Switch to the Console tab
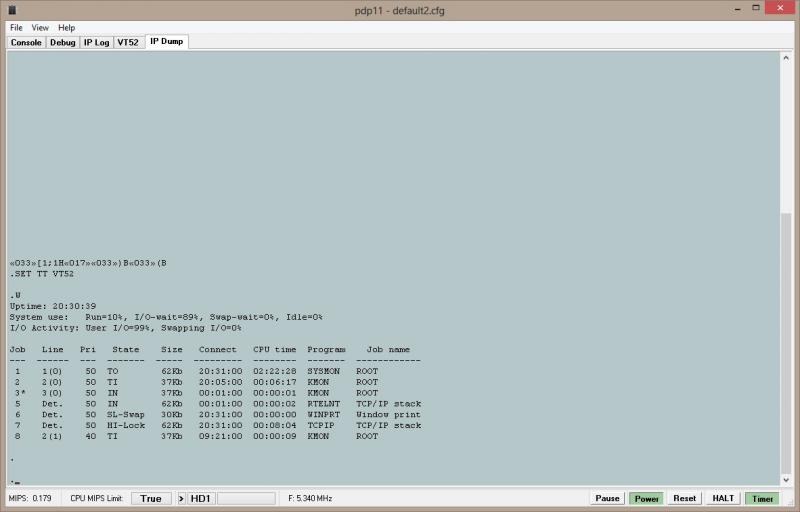The height and width of the screenshot is (512, 800). coord(26,42)
